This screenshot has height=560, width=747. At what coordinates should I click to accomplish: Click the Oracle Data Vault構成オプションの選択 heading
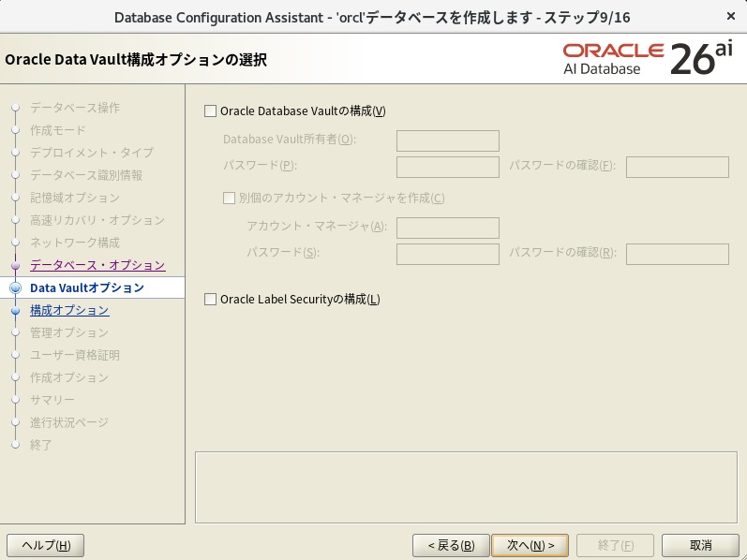(x=136, y=60)
